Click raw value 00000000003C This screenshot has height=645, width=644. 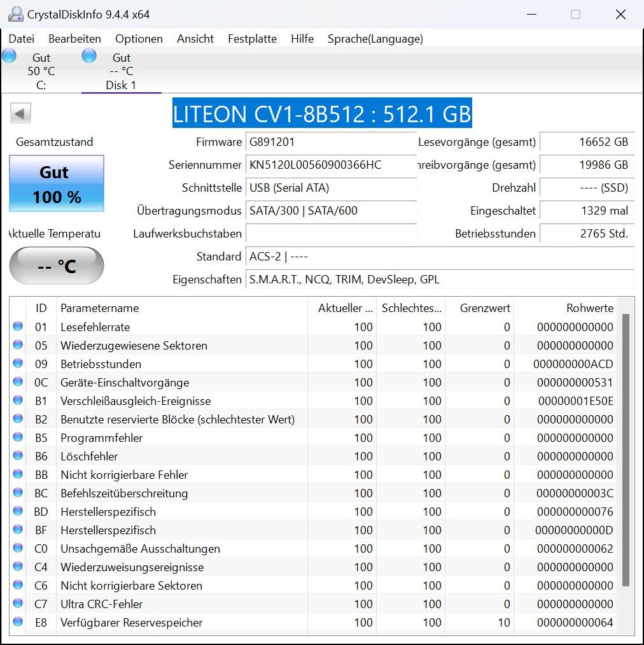pos(575,493)
